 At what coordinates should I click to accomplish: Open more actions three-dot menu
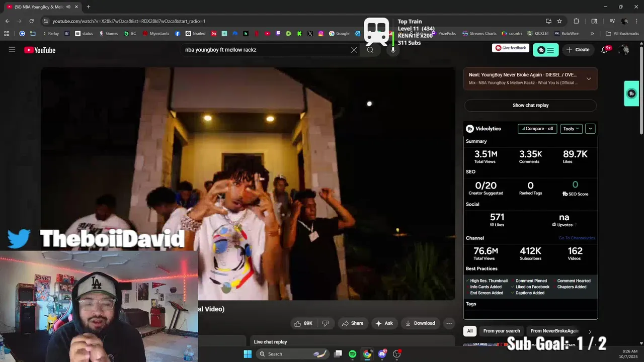click(449, 323)
